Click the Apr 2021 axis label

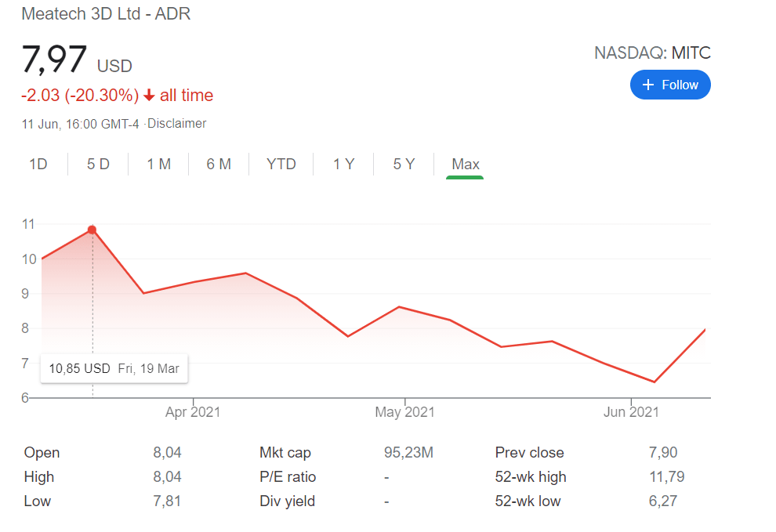tap(193, 412)
